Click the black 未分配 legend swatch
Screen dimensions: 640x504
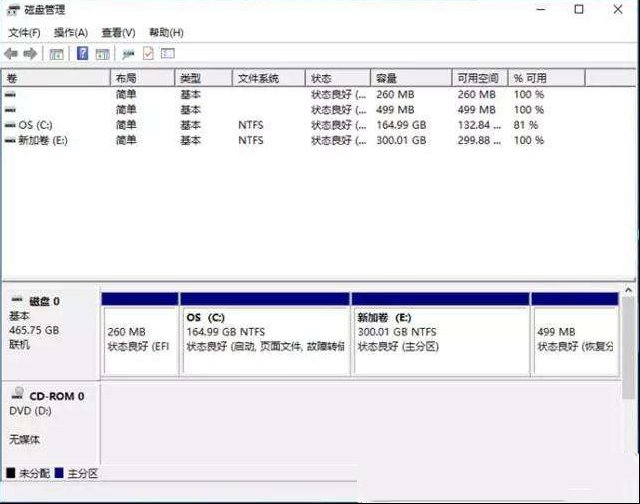pos(11,473)
